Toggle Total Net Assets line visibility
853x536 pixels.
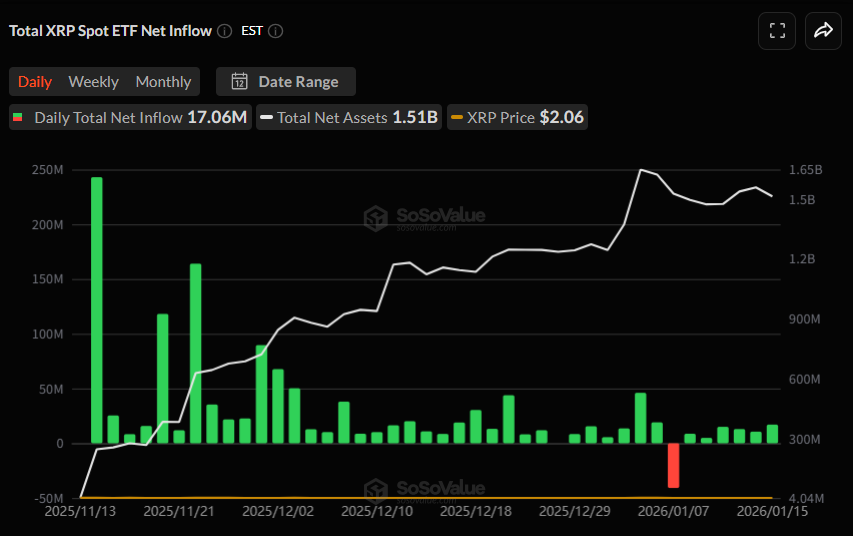348,118
